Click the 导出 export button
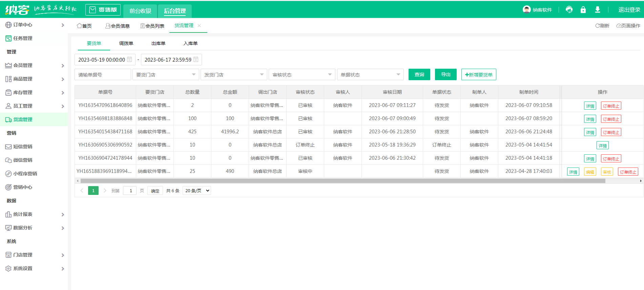Viewport: 644px width, 290px height. tap(445, 74)
